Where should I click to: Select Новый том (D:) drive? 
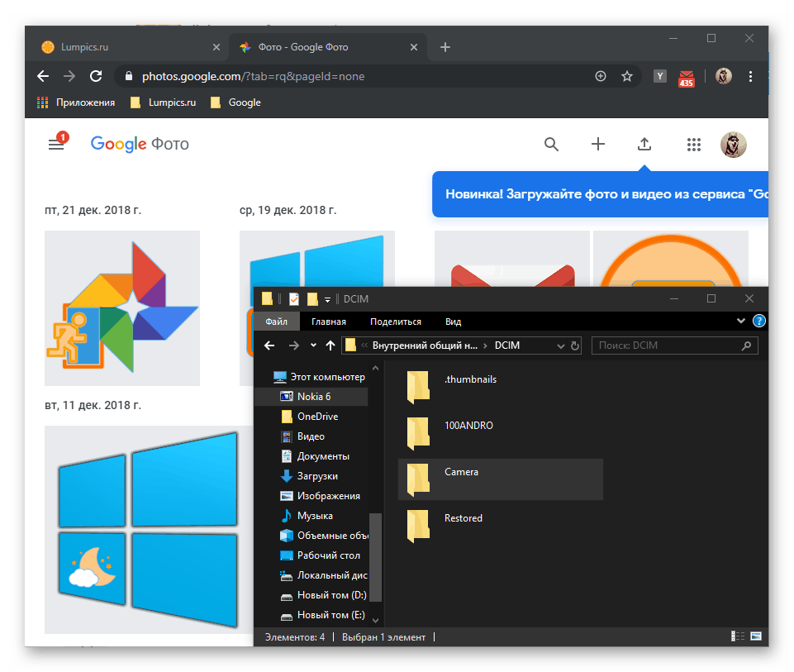pos(324,595)
